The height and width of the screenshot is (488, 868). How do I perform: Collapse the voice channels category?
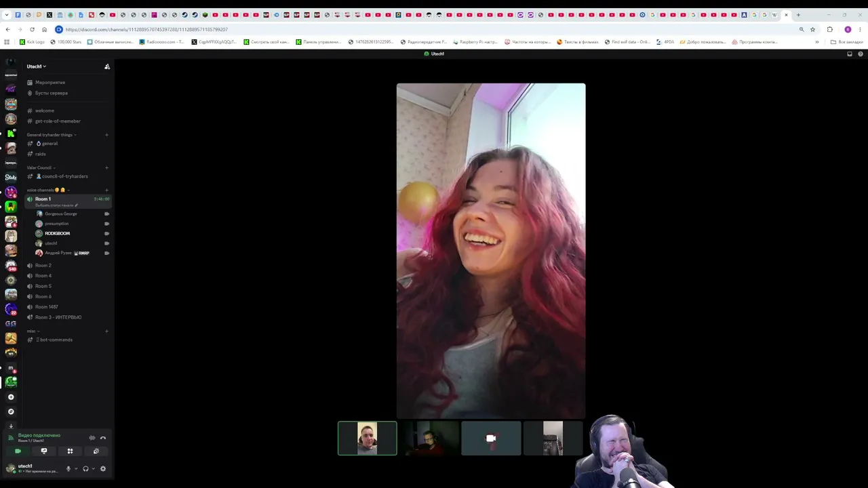pos(47,190)
